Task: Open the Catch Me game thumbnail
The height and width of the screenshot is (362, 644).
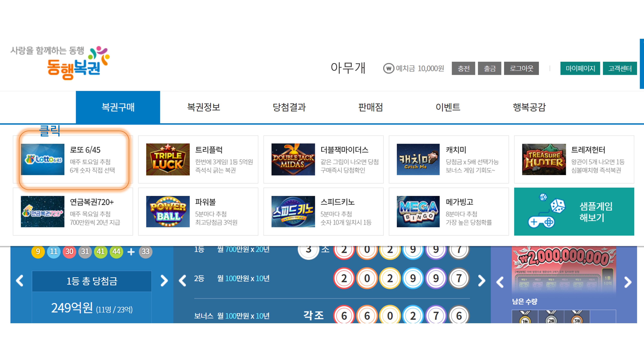Action: point(418,159)
